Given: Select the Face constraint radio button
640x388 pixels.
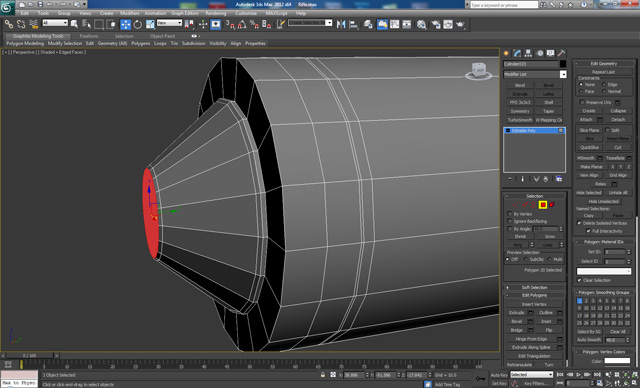Looking at the screenshot, I should click(x=581, y=91).
